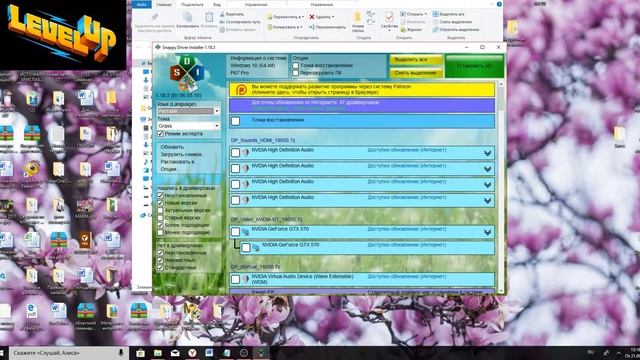The width and height of the screenshot is (640, 360).
Task: Click Распаковать в in SDI side menu
Action: coord(177,162)
